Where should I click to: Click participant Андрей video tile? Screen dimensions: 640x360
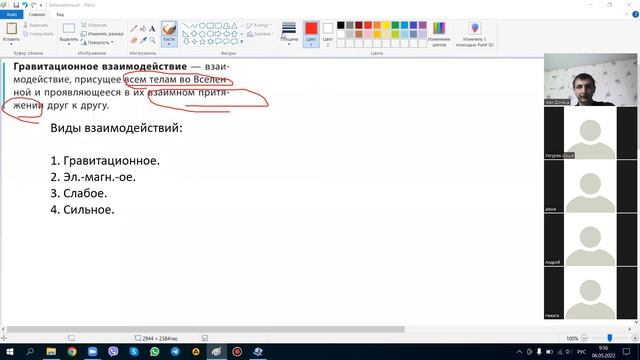pos(590,240)
